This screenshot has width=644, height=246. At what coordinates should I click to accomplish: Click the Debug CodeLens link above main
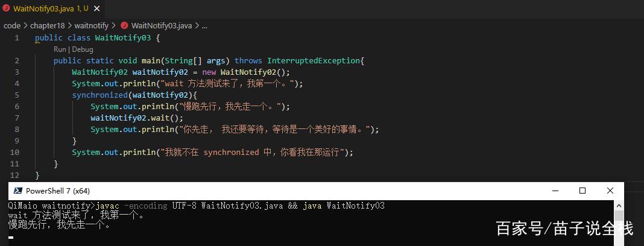coord(83,49)
